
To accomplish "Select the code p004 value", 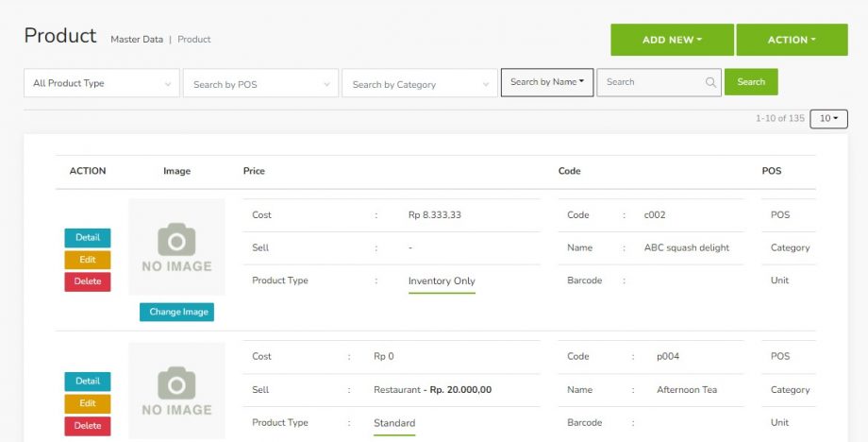I will [668, 356].
